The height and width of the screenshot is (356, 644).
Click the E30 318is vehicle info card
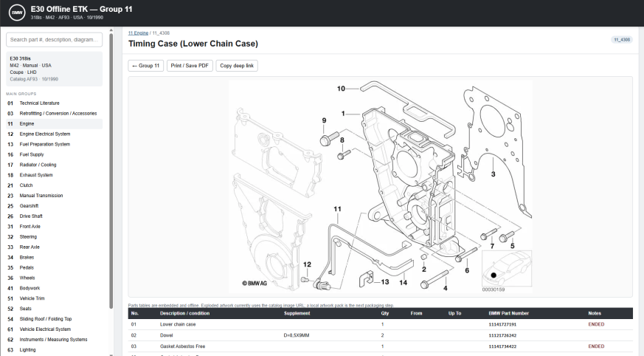click(54, 69)
